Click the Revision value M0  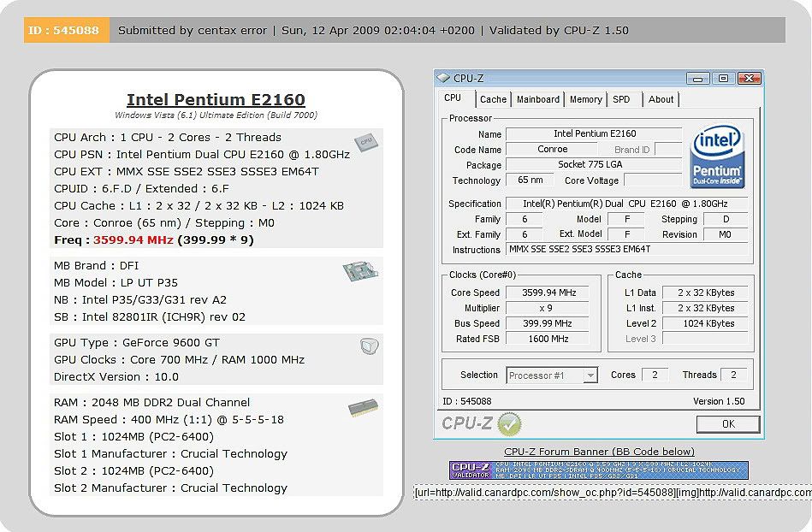click(726, 234)
